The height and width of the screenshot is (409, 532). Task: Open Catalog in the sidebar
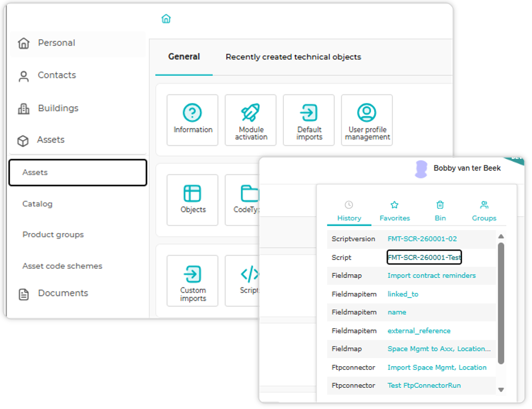37,204
